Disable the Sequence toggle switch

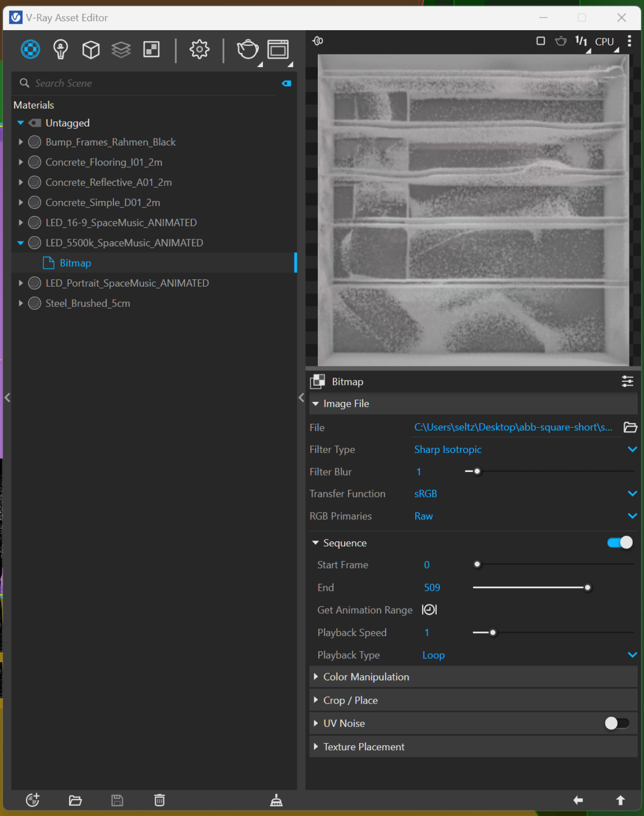(x=620, y=543)
